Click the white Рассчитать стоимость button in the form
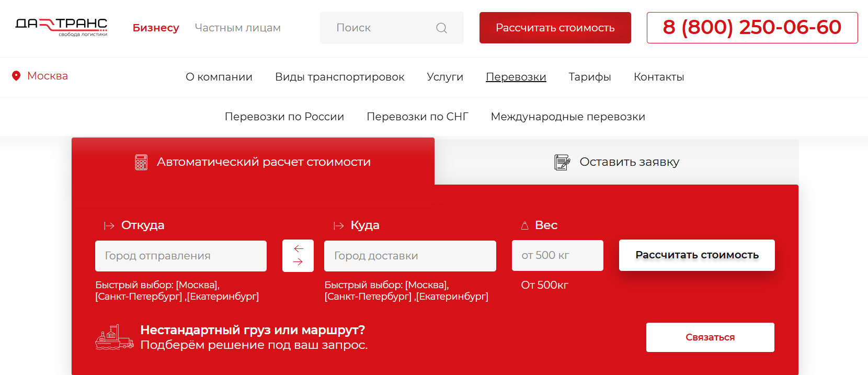 pos(697,255)
